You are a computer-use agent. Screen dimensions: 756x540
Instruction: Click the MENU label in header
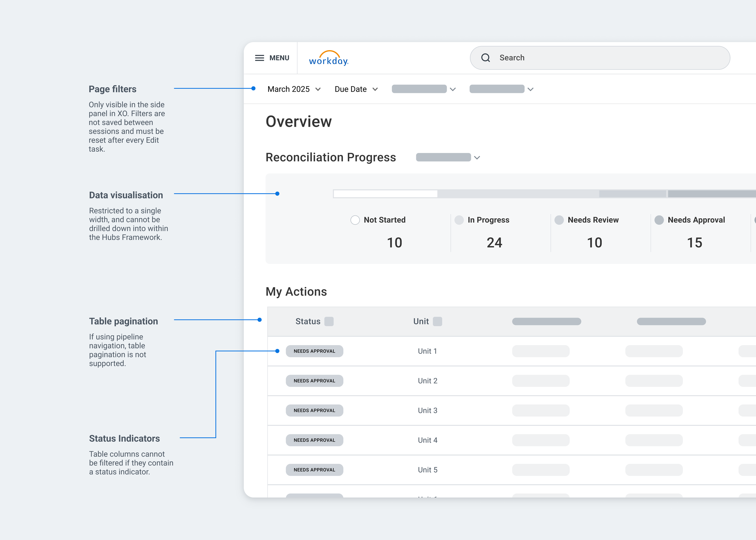coord(279,58)
